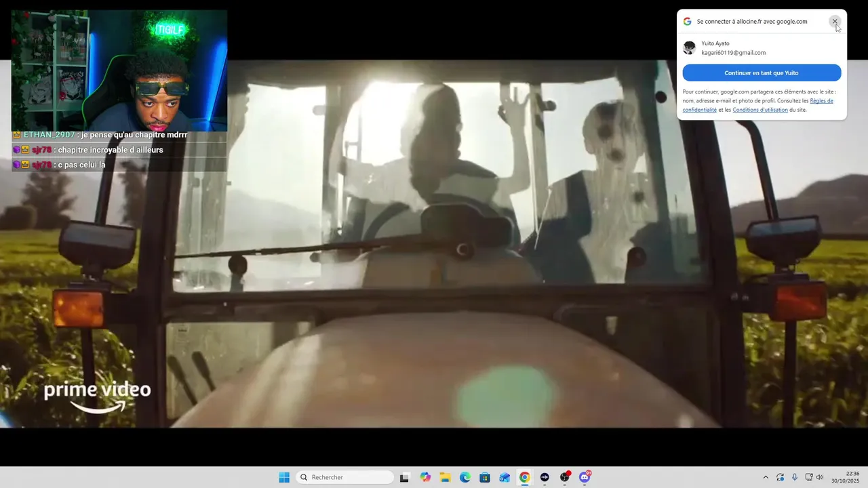Click the Google logo in sign-in popup

687,22
